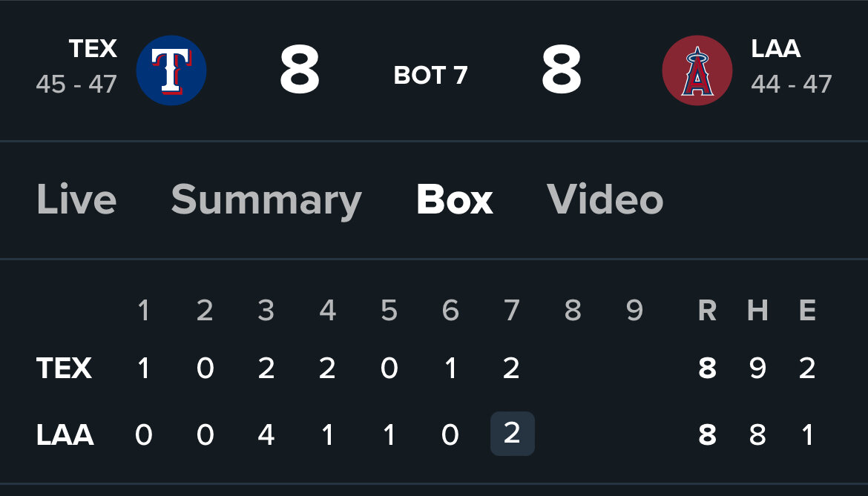Switch to the Summary tab
868x496 pixels.
click(266, 200)
